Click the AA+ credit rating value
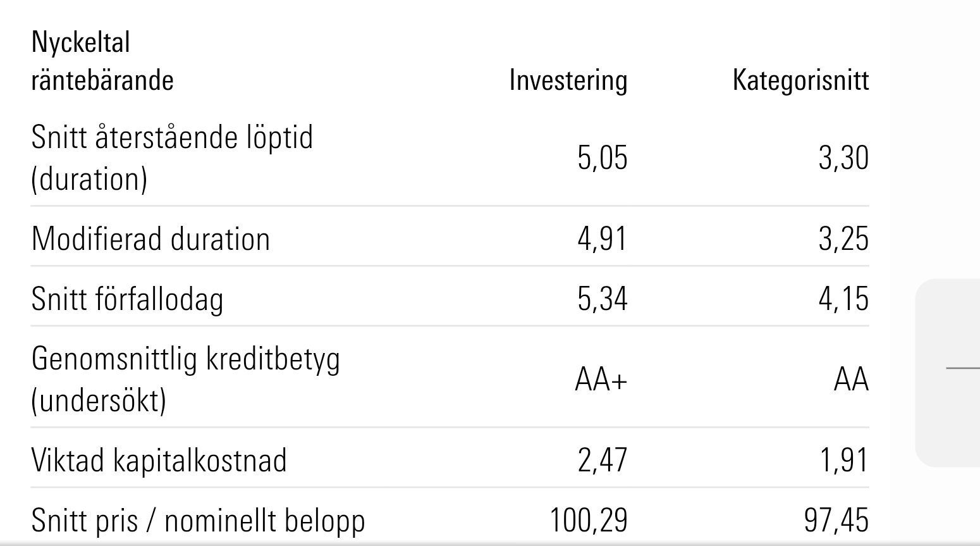 point(601,380)
